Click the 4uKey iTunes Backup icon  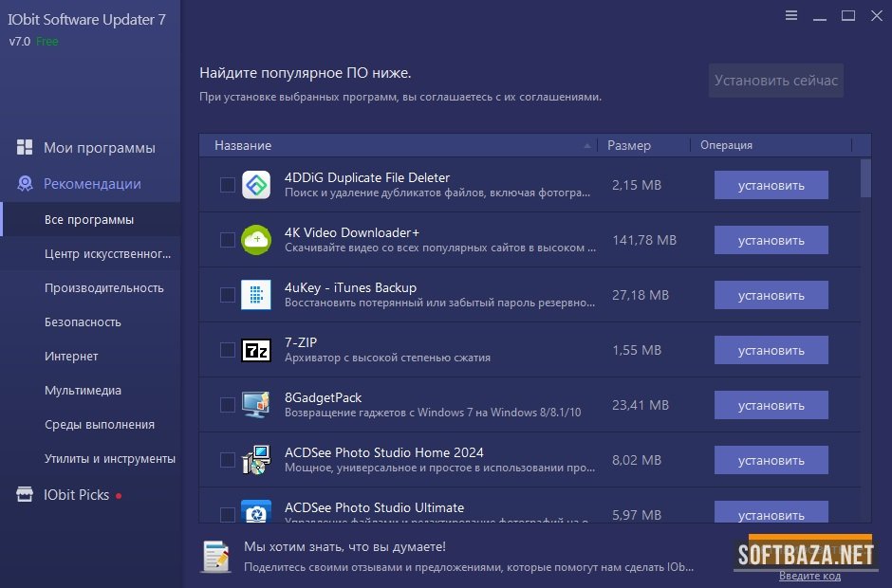[256, 295]
